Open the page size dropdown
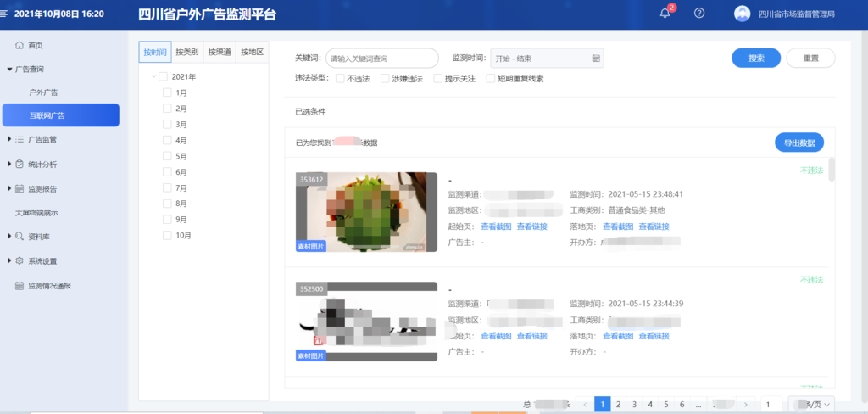Image resolution: width=868 pixels, height=414 pixels. [x=812, y=405]
